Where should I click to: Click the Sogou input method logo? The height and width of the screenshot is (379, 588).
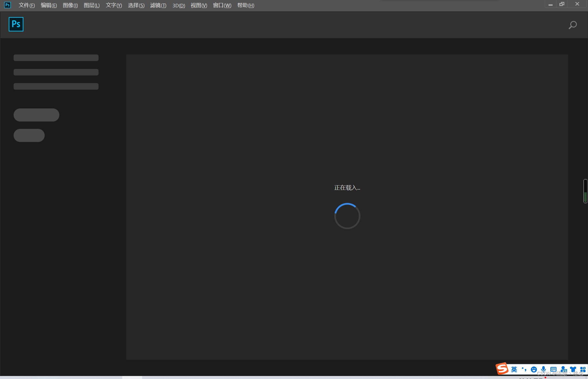(x=502, y=369)
